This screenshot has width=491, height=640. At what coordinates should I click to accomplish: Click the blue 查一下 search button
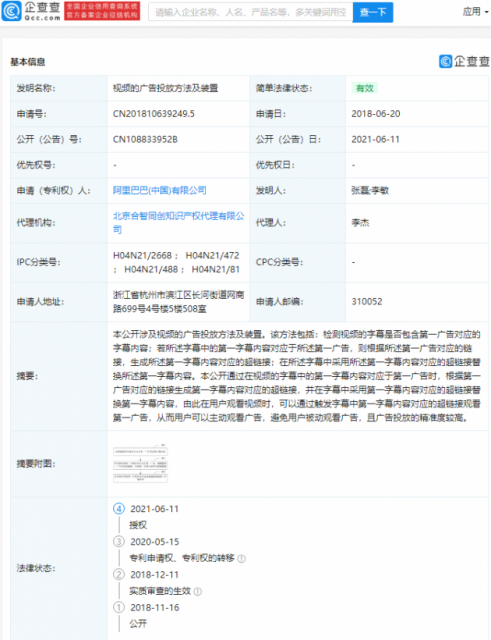pyautogui.click(x=373, y=12)
